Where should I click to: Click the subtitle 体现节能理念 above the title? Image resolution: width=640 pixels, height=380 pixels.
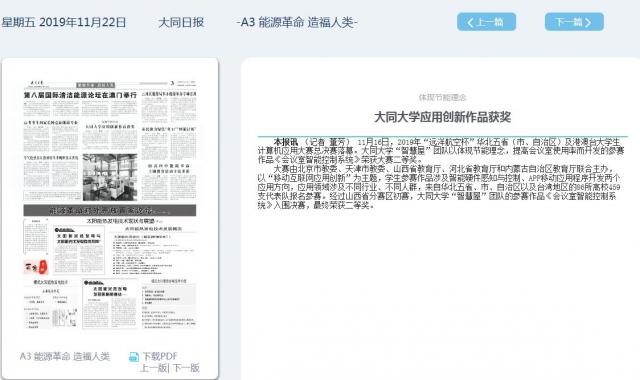pos(442,98)
